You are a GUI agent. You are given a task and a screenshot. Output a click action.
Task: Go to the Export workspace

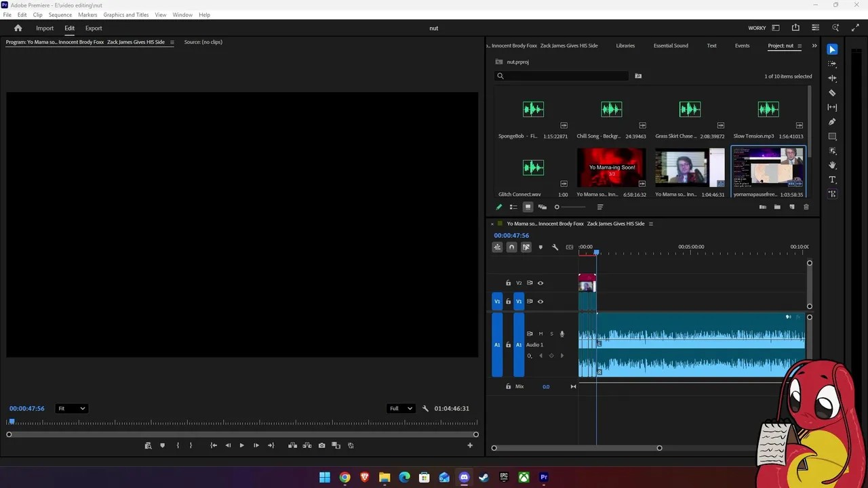[94, 28]
